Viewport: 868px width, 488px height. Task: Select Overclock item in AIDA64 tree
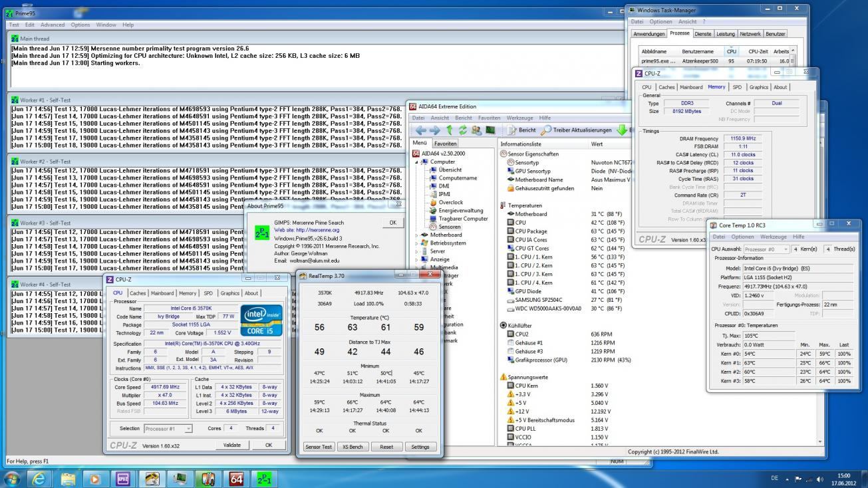(x=450, y=202)
